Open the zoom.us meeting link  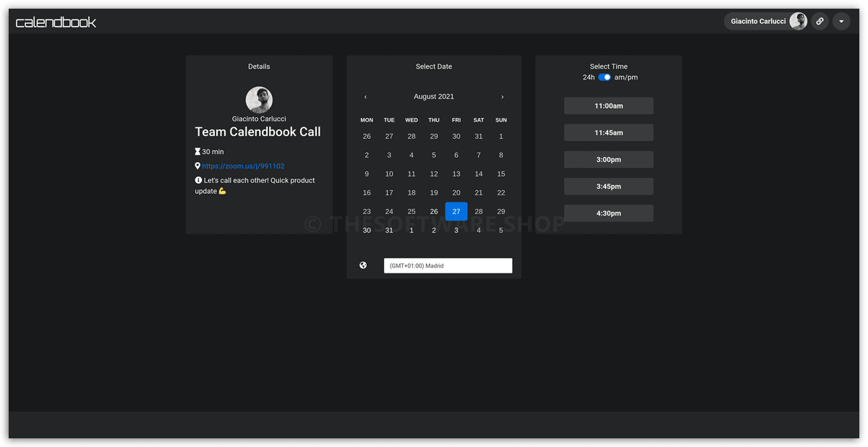[x=243, y=166]
